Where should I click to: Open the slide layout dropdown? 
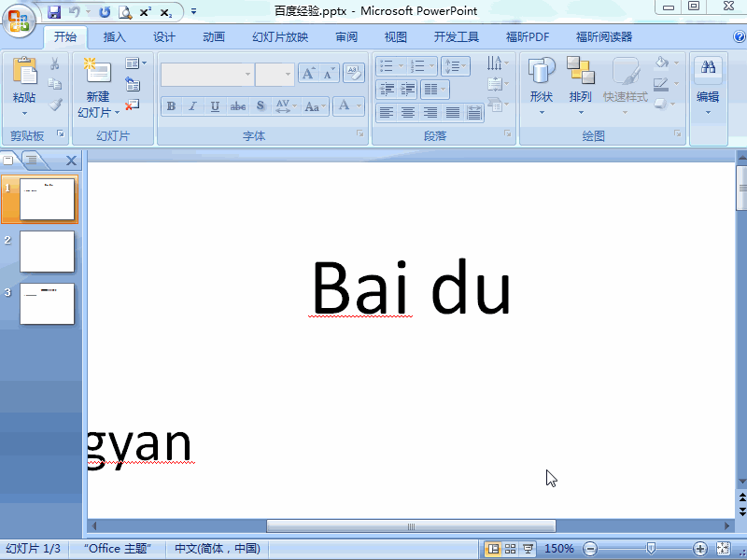135,63
